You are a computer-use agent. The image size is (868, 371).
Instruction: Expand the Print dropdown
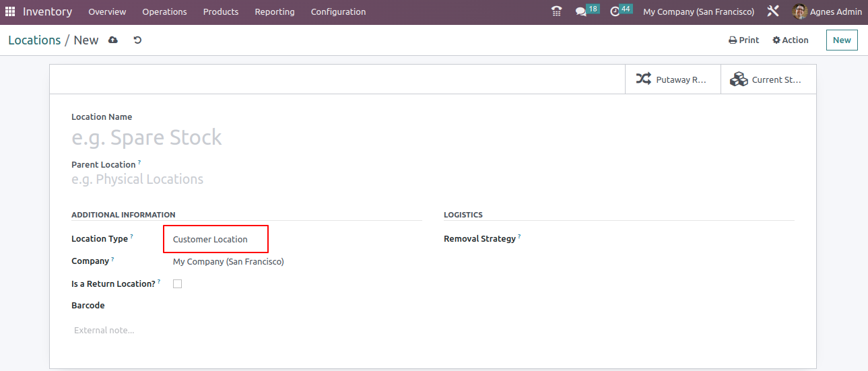(743, 40)
